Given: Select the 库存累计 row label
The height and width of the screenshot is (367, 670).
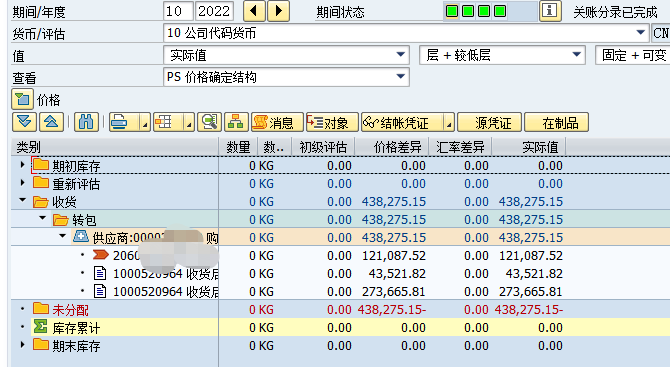Looking at the screenshot, I should pyautogui.click(x=76, y=328).
